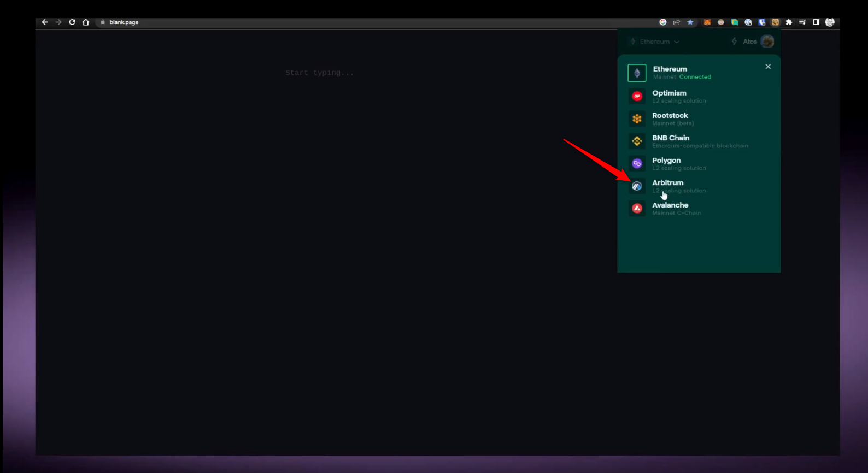
Task: Pick the Avalanche network icon
Action: tap(637, 209)
